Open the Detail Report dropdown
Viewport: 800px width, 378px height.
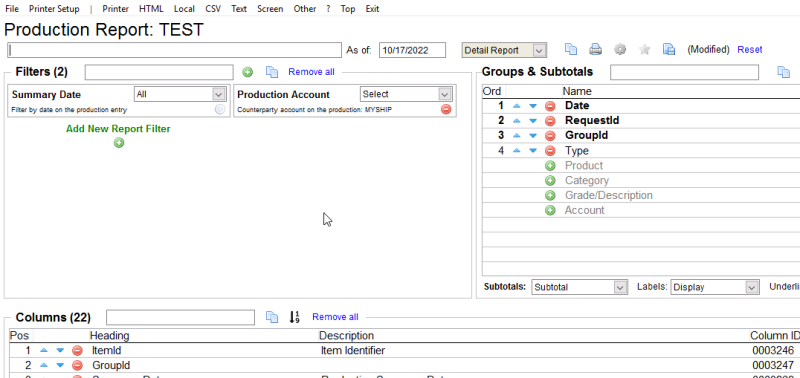coord(504,50)
